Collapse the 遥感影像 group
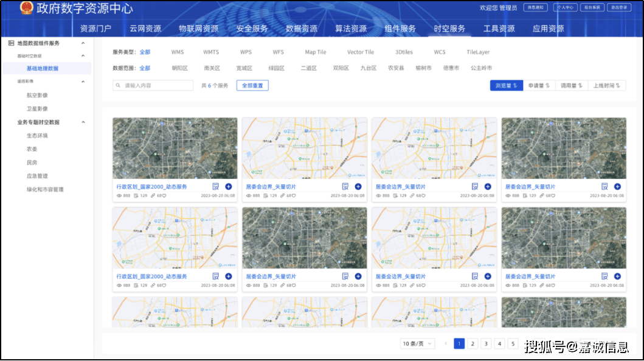Image resolution: width=644 pixels, height=361 pixels. coord(83,82)
